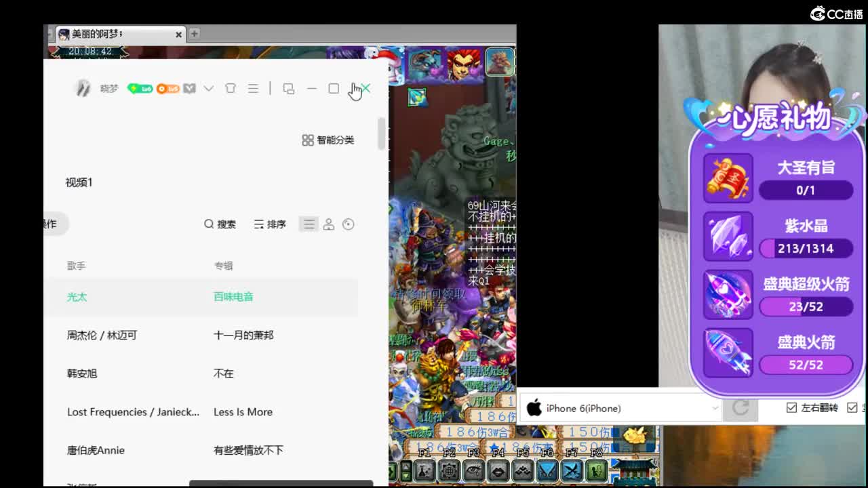Select Lost Frequencies / Janieck singer row
Image resolution: width=868 pixels, height=488 pixels.
(133, 412)
